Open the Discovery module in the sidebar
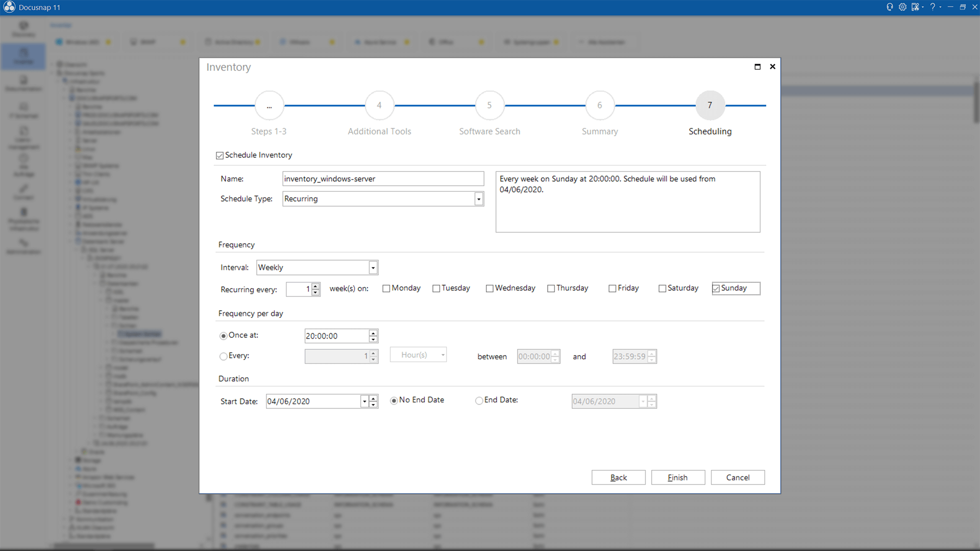 [x=23, y=29]
